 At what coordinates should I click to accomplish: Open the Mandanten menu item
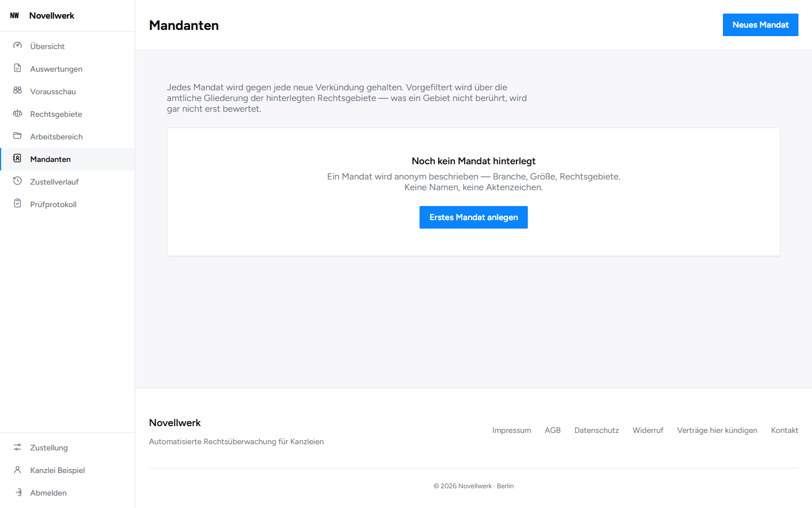[x=68, y=159]
